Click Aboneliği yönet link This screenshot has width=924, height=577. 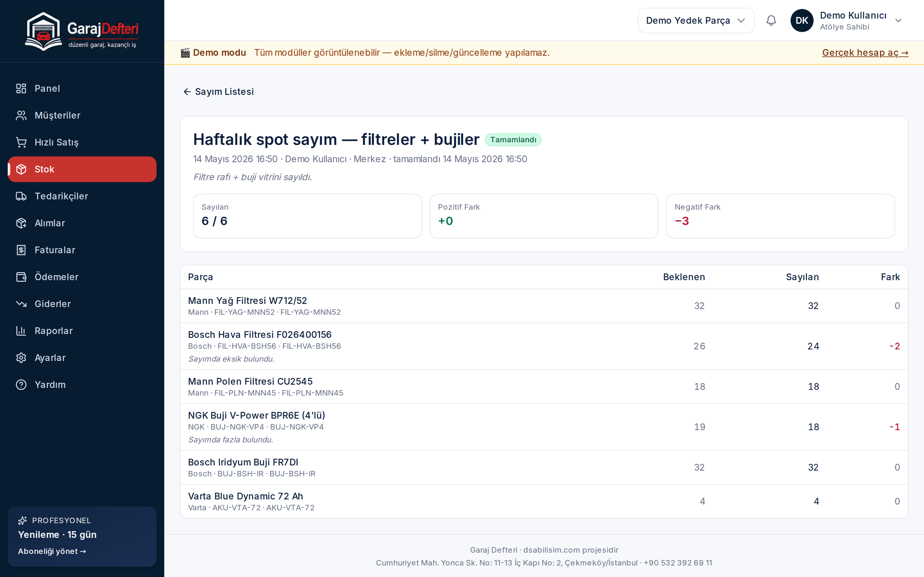pos(52,551)
